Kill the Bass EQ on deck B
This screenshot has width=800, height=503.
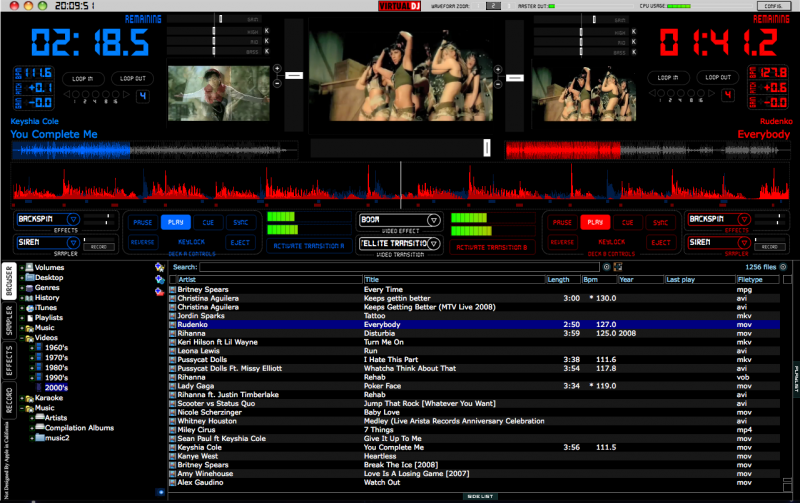634,52
